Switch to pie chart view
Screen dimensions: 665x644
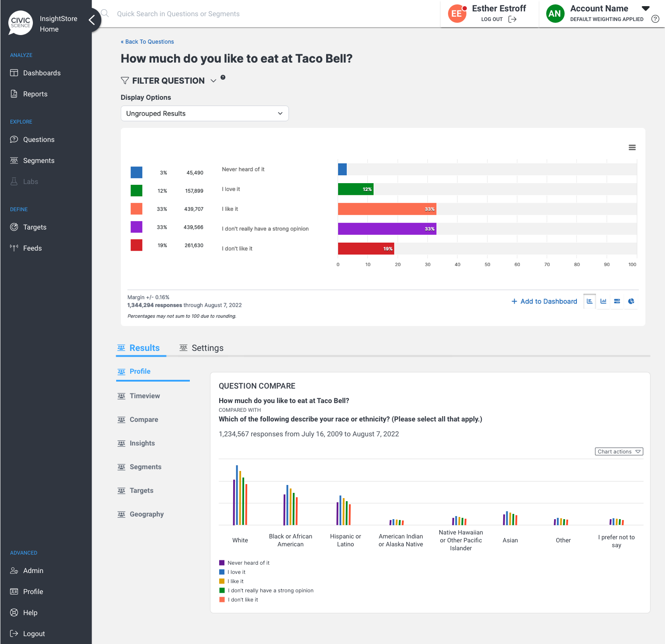tap(631, 301)
